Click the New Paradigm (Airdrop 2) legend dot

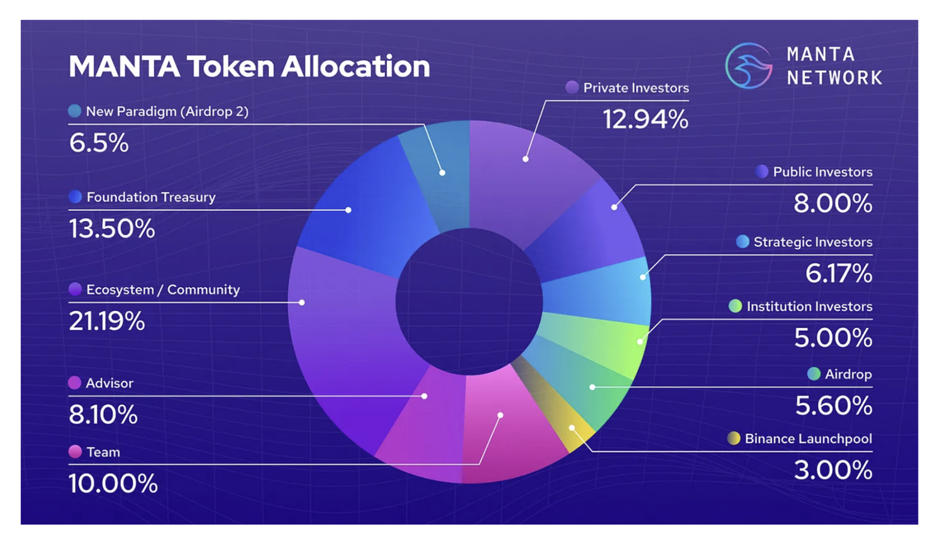click(x=74, y=111)
